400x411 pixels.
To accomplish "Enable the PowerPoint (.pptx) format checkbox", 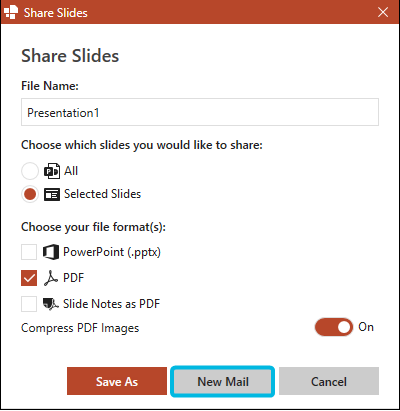I will (29, 252).
